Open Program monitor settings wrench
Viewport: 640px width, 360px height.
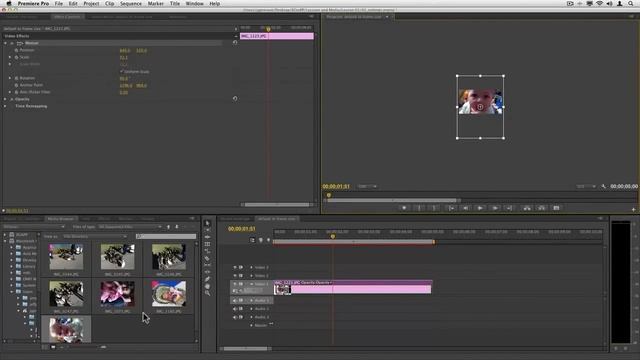pos(604,187)
